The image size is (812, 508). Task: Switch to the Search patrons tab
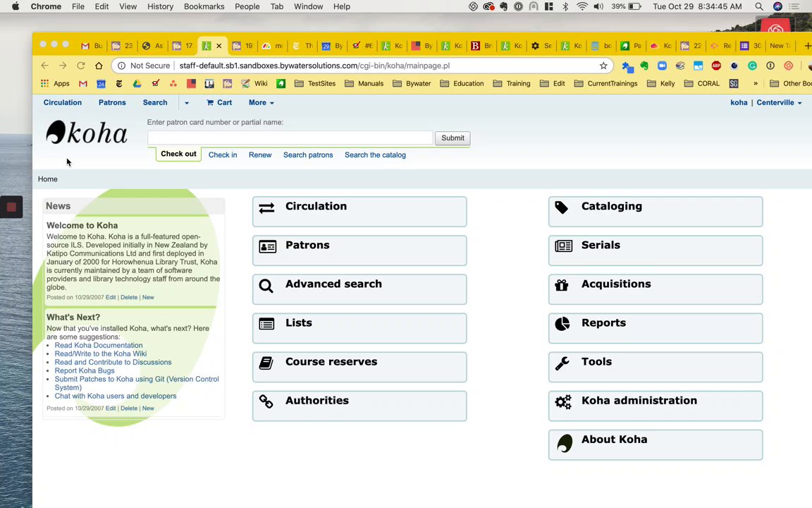pos(308,155)
